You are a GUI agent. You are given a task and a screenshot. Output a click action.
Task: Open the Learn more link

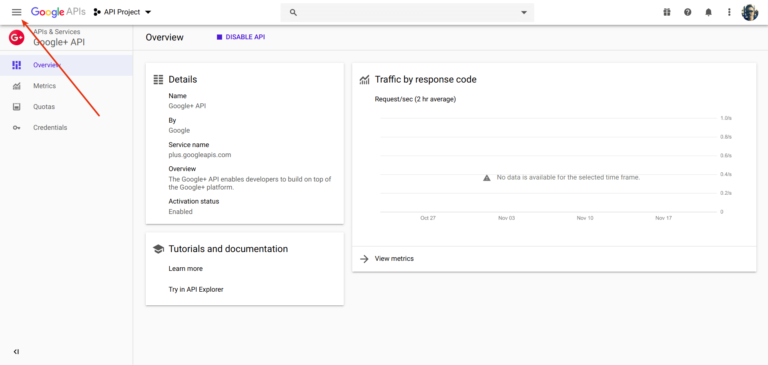pos(186,268)
